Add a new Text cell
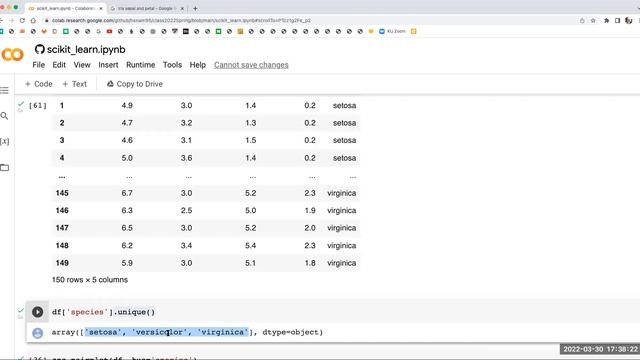The image size is (640, 360). point(75,84)
